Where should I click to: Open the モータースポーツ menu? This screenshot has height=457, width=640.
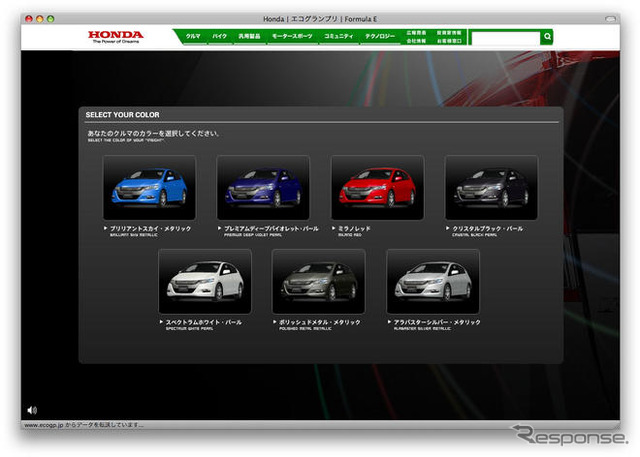(292, 36)
